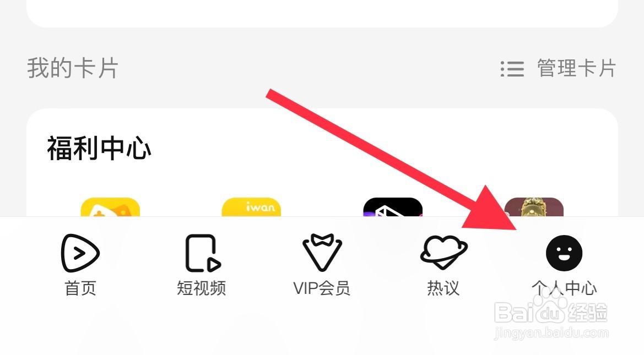Switch to the 短视频 tab label
The width and height of the screenshot is (644, 355).
pyautogui.click(x=202, y=288)
